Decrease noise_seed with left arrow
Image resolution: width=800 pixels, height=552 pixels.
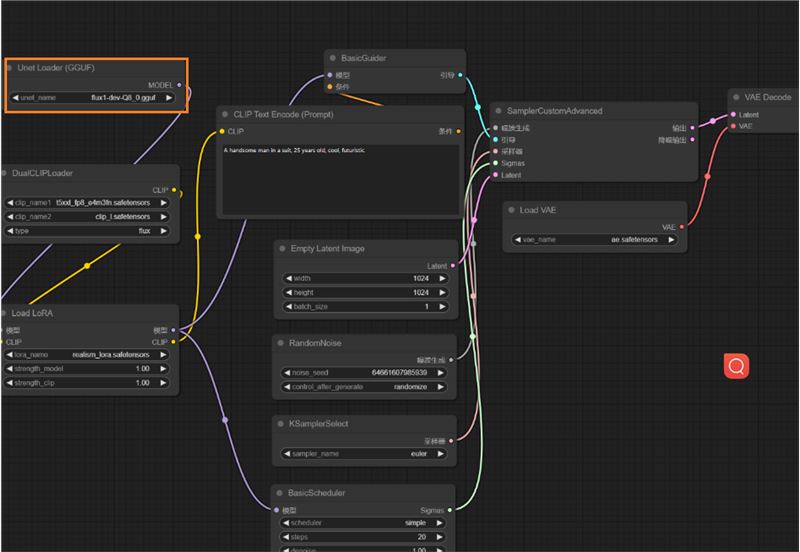(x=287, y=372)
